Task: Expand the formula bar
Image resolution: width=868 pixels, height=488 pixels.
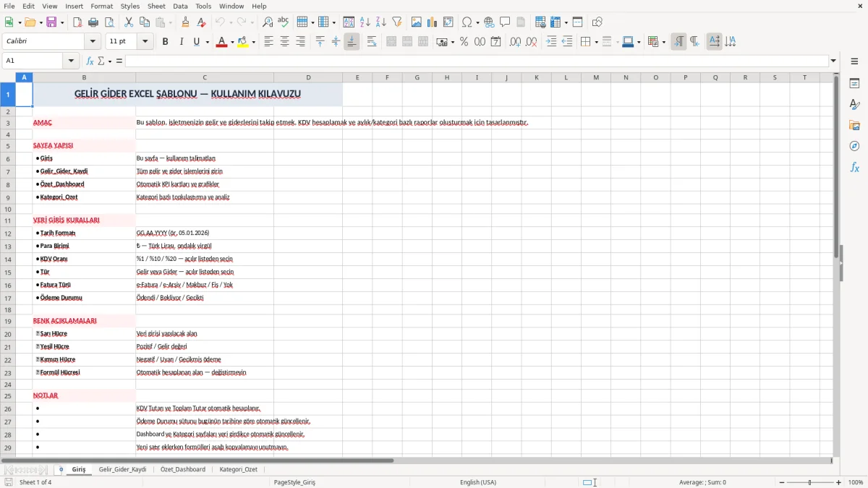Action: (x=833, y=61)
